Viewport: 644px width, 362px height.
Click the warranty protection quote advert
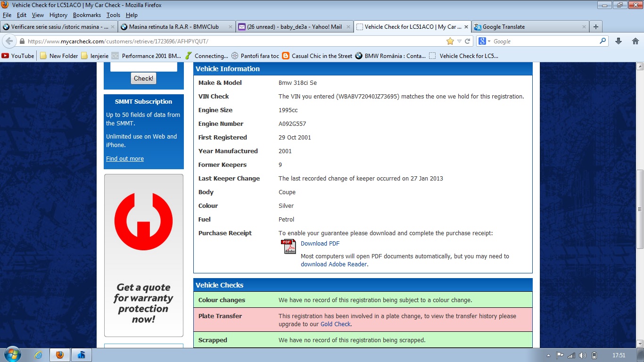(144, 255)
